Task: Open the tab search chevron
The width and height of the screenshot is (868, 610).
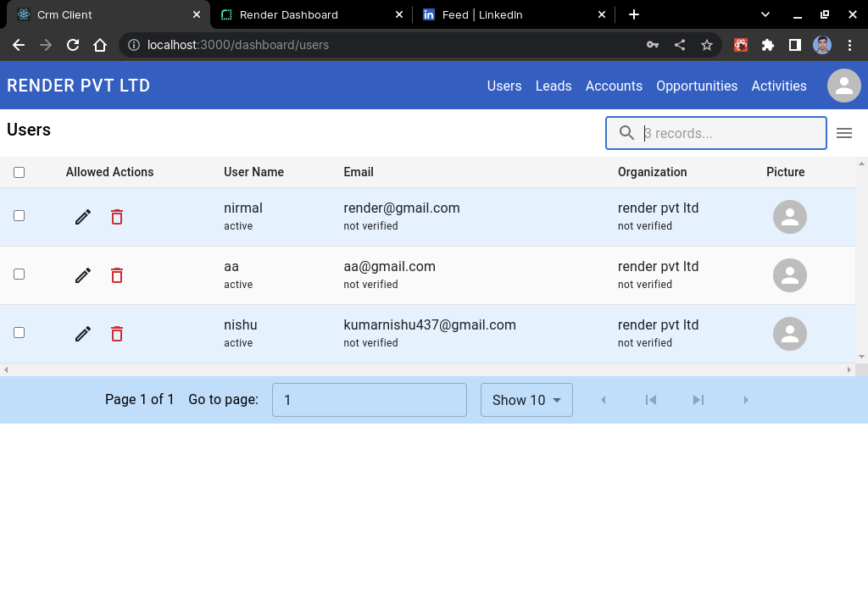Action: (x=765, y=14)
